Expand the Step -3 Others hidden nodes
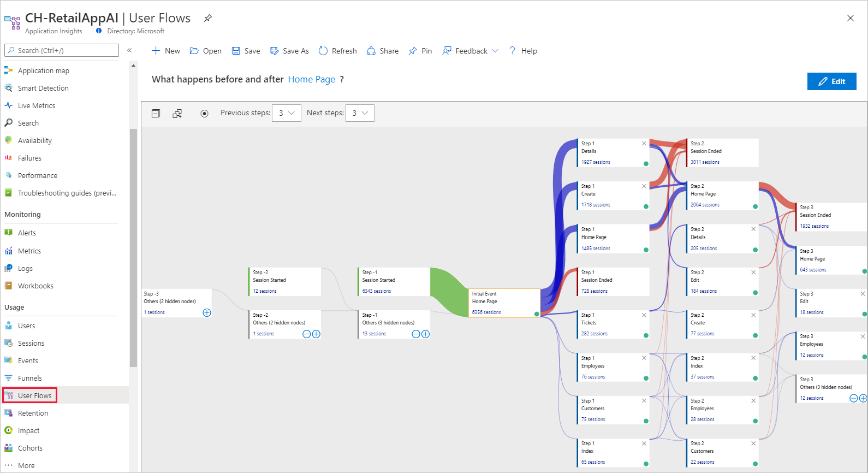 point(207,313)
